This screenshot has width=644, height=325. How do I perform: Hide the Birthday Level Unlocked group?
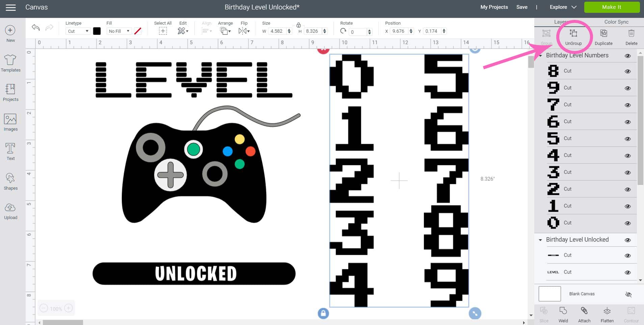pos(628,240)
